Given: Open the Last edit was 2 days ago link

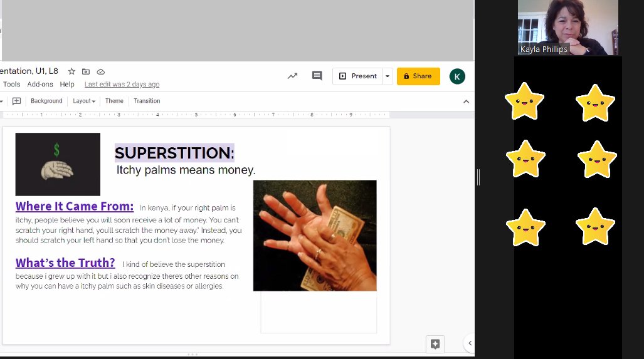Looking at the screenshot, I should point(122,84).
